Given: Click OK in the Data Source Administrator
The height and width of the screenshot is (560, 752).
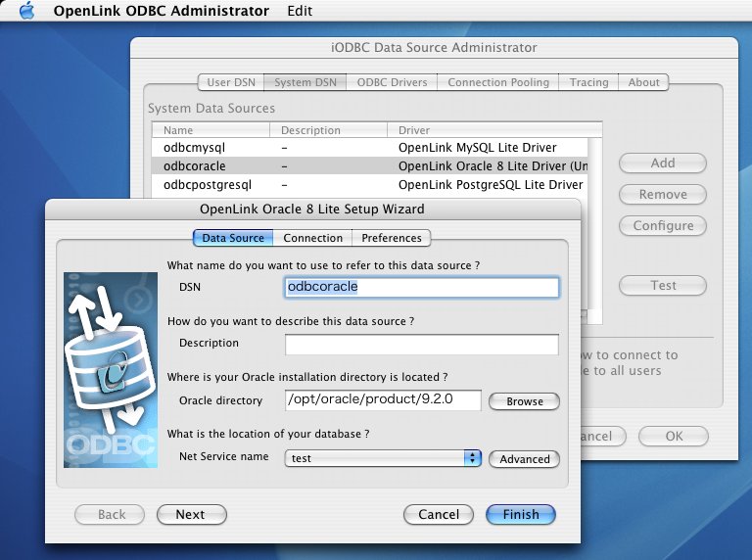Looking at the screenshot, I should point(674,436).
